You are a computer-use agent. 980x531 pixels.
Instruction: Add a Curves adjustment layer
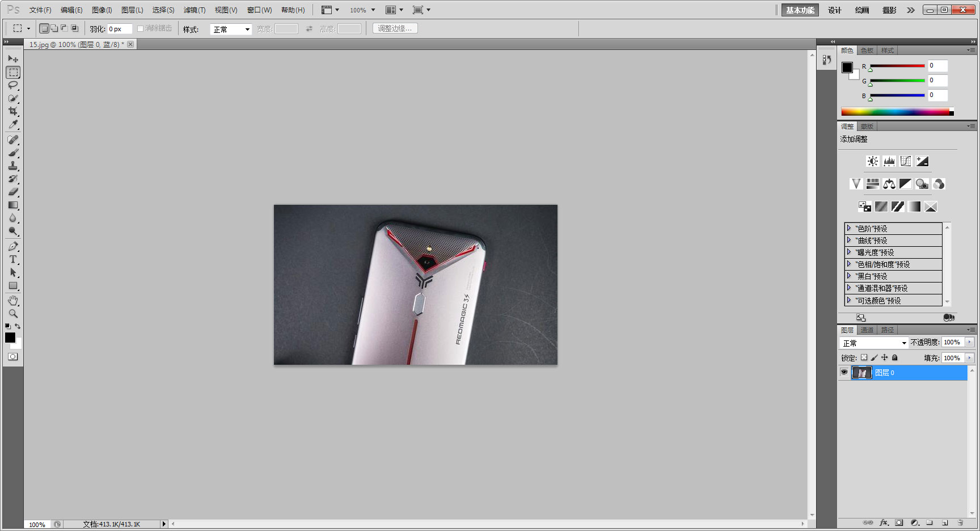906,161
